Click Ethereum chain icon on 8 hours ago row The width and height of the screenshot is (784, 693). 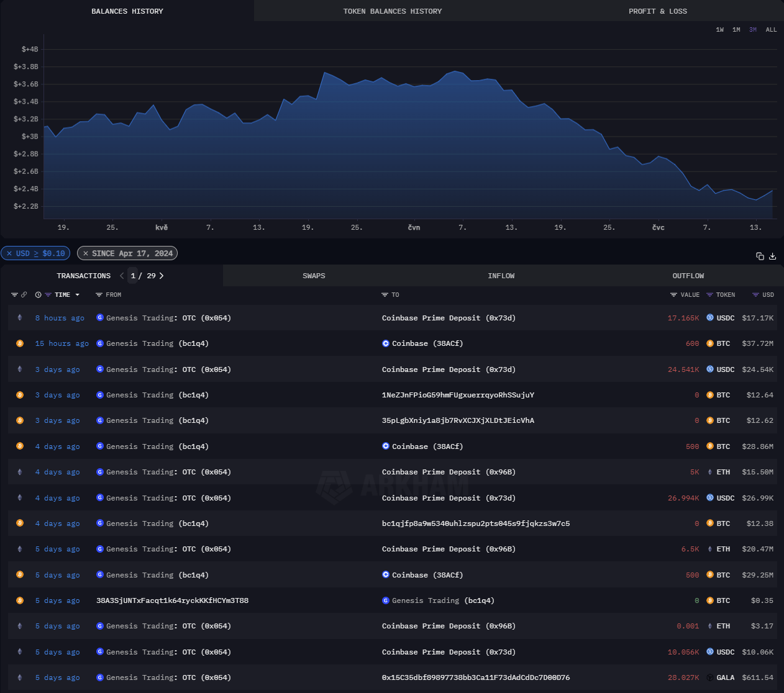click(20, 318)
